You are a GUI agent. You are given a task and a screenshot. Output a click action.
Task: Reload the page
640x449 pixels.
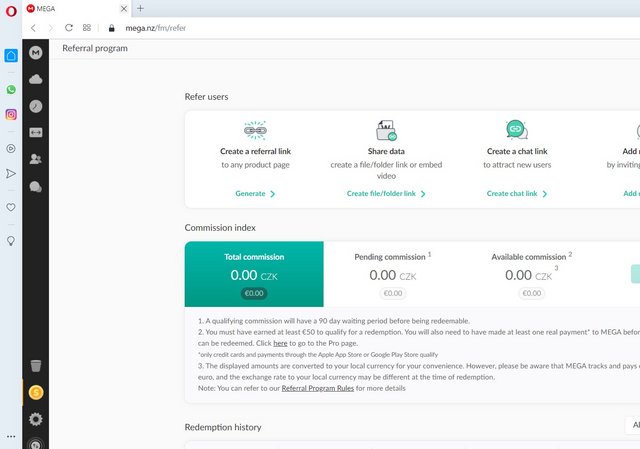coord(69,28)
